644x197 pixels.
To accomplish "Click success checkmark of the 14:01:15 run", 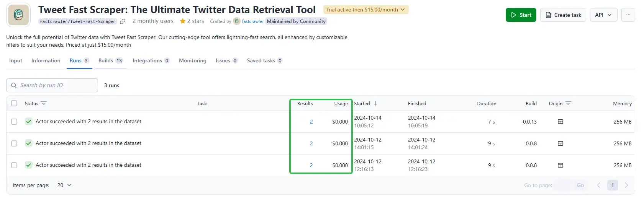I will pyautogui.click(x=29, y=143).
